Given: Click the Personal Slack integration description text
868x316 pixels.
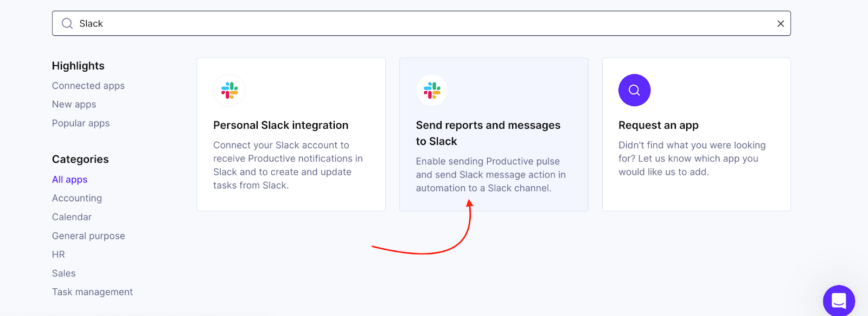Looking at the screenshot, I should [288, 165].
